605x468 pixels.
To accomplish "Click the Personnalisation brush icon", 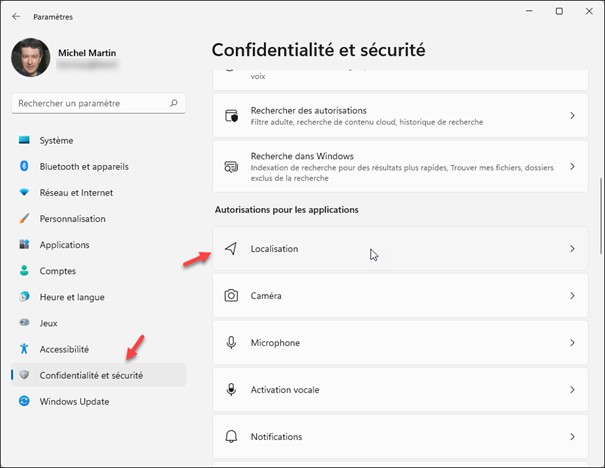I will pos(24,219).
